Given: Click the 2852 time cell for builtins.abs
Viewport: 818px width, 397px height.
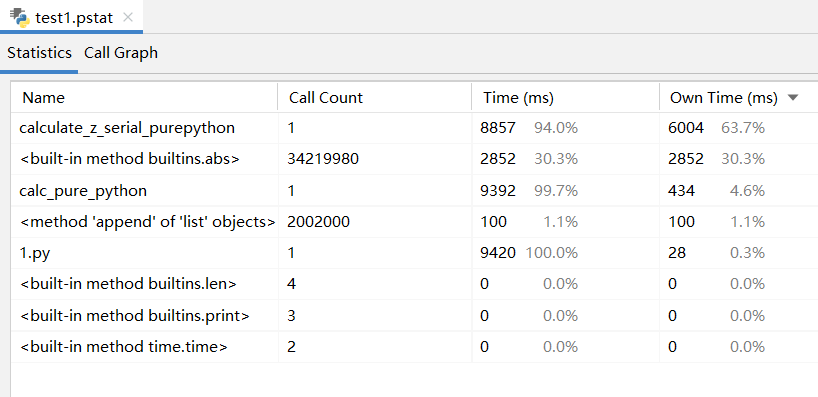Looking at the screenshot, I should (x=566, y=159).
